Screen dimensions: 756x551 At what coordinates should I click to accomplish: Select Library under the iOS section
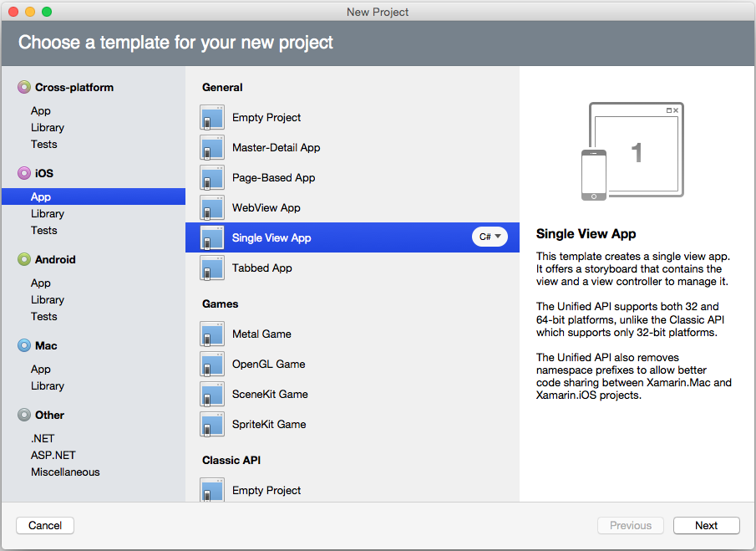(x=48, y=213)
